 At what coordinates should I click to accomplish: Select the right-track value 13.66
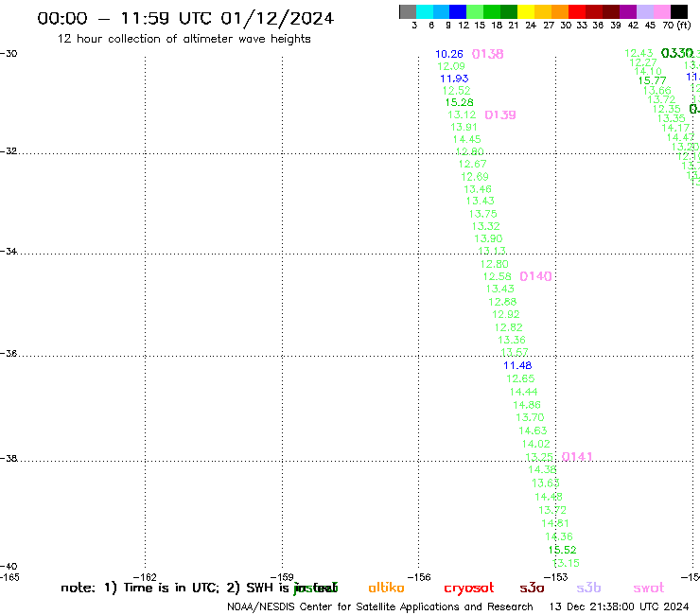coord(656,91)
